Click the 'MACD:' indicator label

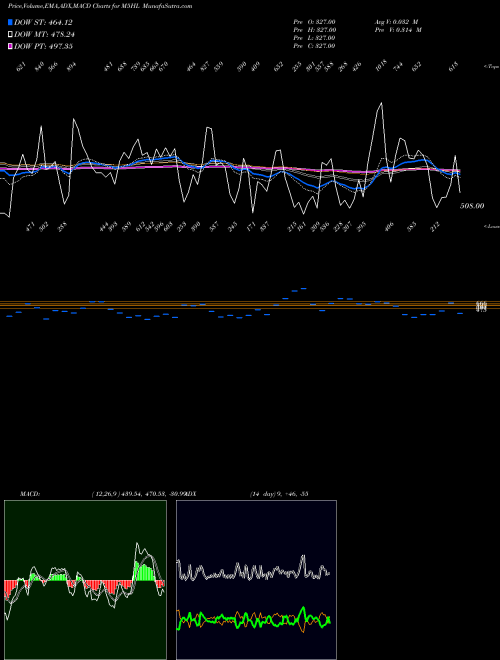[30, 493]
